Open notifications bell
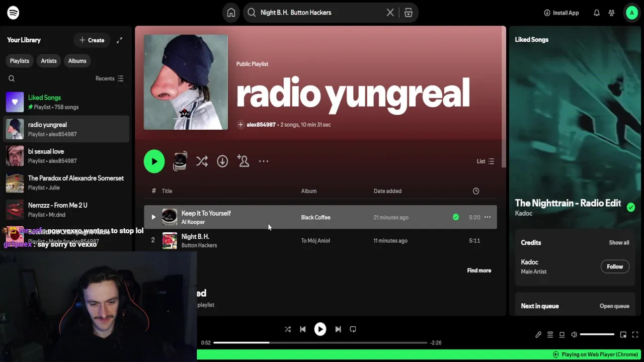Image resolution: width=644 pixels, height=362 pixels. (x=596, y=13)
